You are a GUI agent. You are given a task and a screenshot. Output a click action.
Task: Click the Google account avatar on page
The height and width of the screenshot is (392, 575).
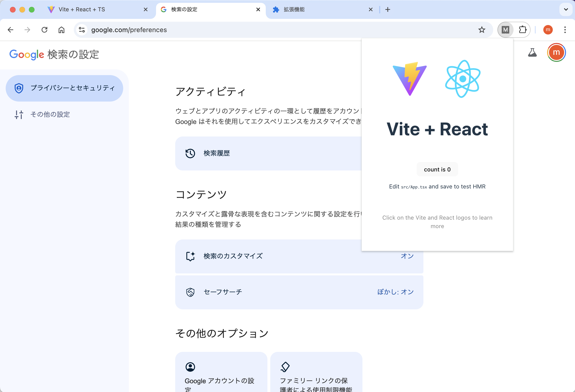pos(556,52)
